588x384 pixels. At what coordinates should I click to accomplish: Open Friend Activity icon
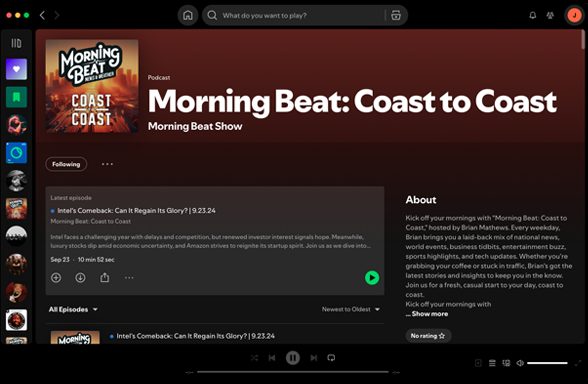(x=550, y=15)
